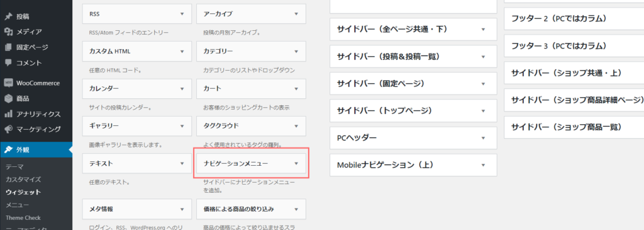This screenshot has height=230, width=644.
Task: Select サイドバー（ショップ商品一覧） widget area
Action: pyautogui.click(x=574, y=127)
